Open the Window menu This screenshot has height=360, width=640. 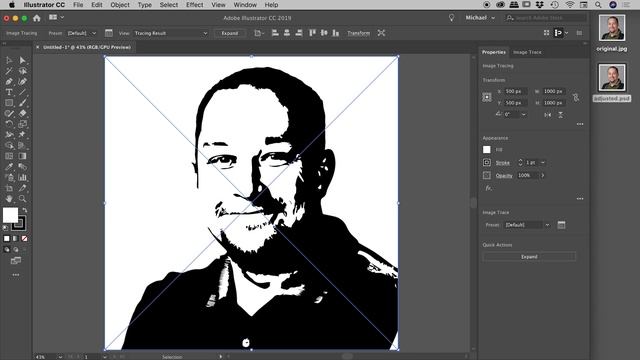[245, 5]
